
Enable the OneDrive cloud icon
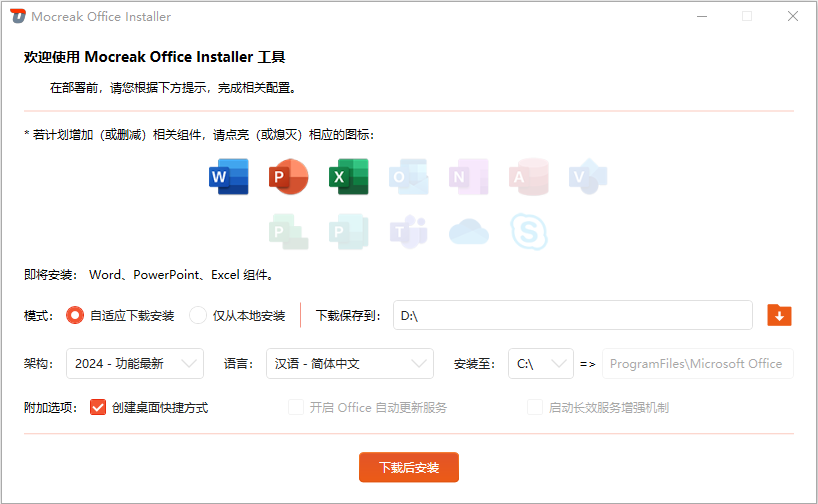(468, 232)
